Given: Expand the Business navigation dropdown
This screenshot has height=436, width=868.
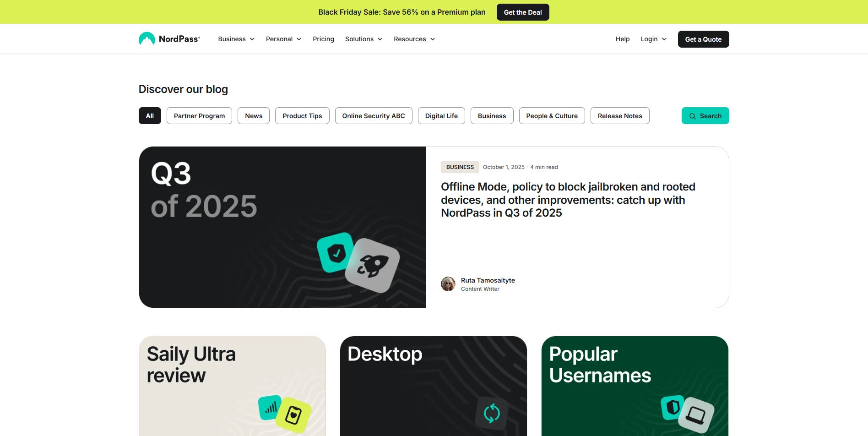Looking at the screenshot, I should coord(236,39).
